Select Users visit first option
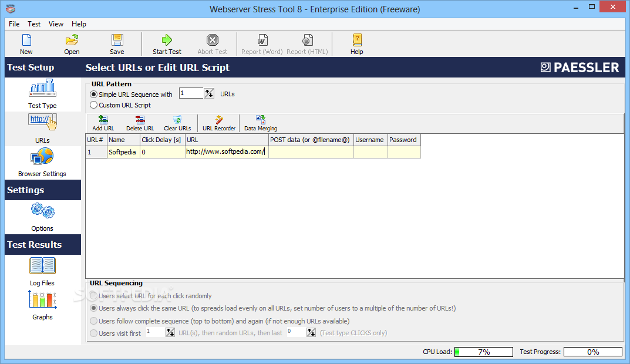 coord(93,333)
